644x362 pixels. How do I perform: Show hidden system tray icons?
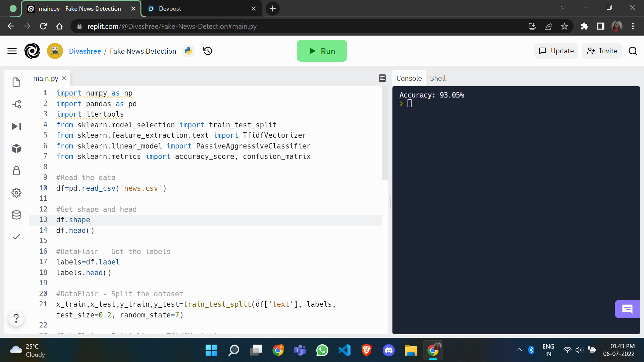point(519,350)
